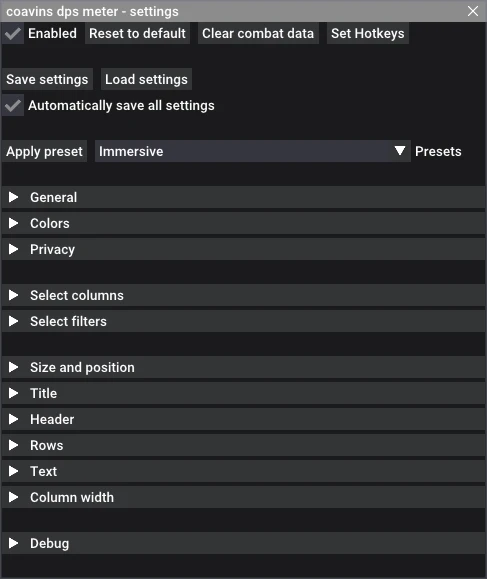Image resolution: width=487 pixels, height=579 pixels.
Task: Click the presets dropdown arrow icon
Action: pos(399,151)
